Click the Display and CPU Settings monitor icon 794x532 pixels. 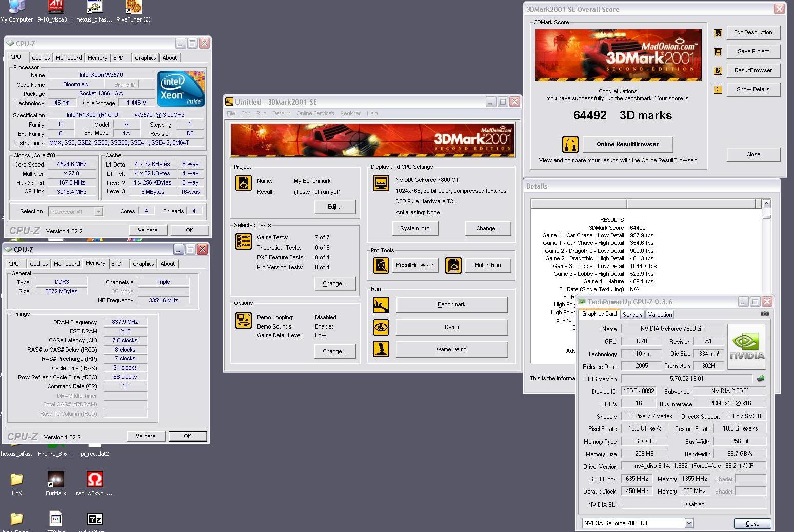381,183
